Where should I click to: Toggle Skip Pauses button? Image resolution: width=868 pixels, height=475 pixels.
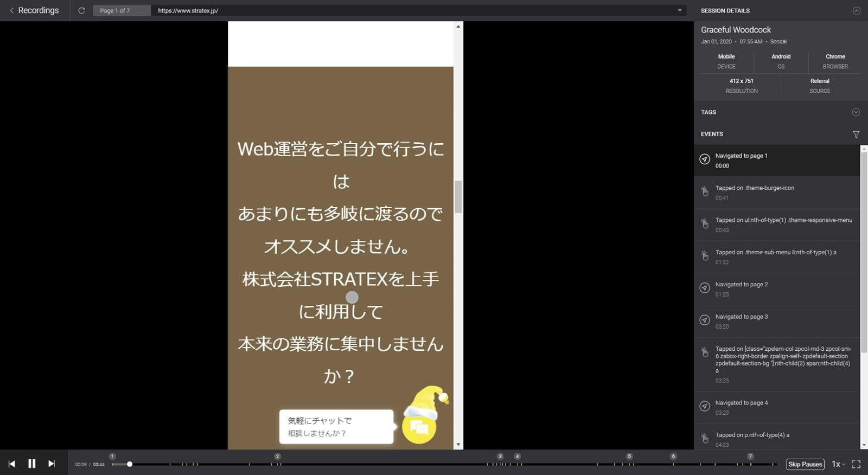click(x=805, y=464)
